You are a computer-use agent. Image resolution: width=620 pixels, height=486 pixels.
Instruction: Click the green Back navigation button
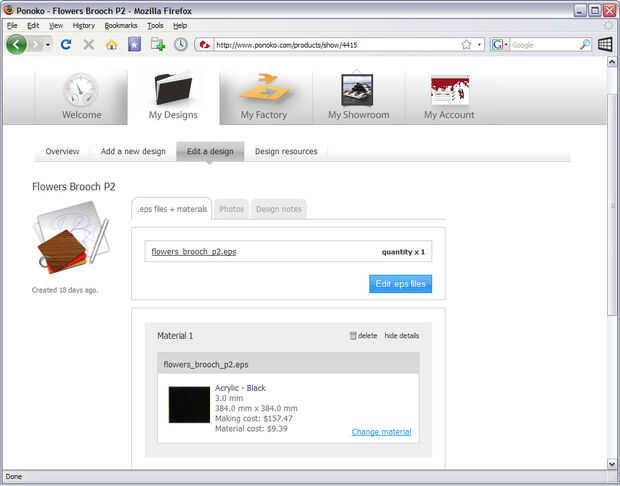click(x=16, y=44)
